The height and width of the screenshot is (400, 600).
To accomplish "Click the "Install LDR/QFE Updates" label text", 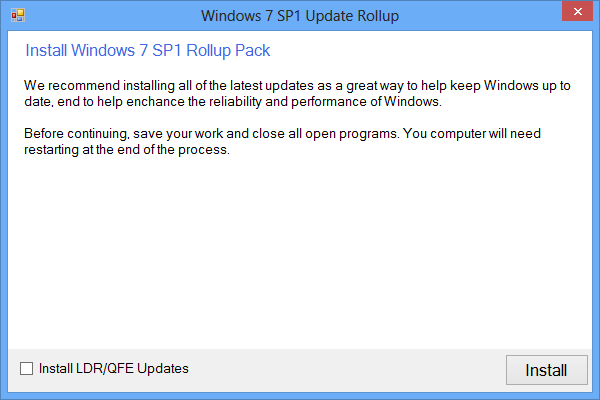I will coord(113,369).
